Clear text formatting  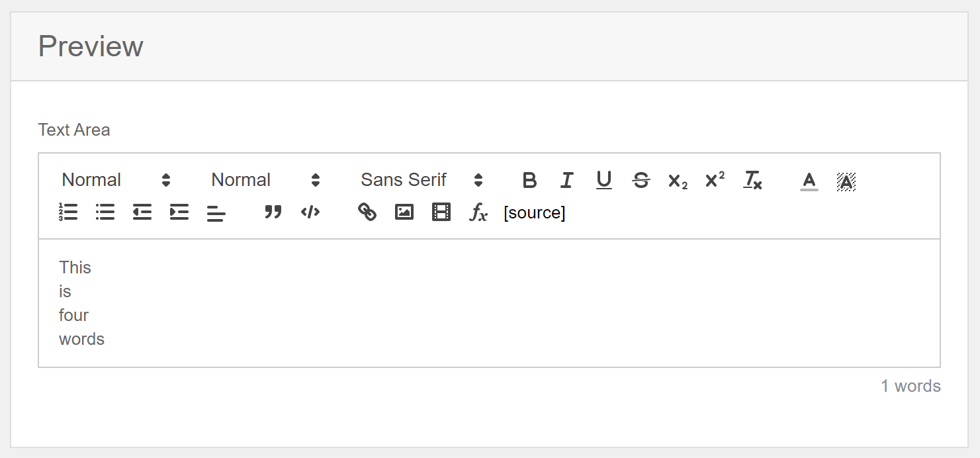coord(752,180)
